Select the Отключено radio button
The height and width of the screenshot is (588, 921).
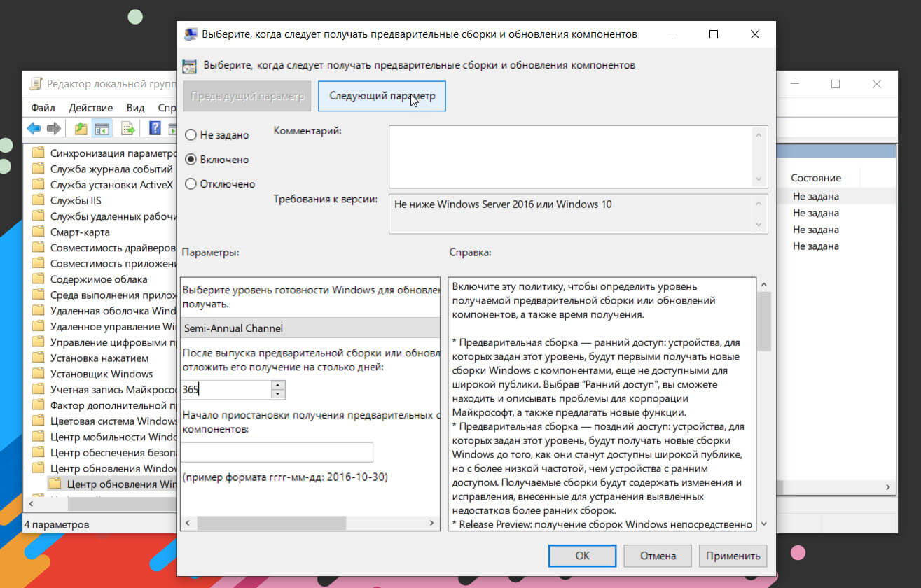(x=191, y=184)
